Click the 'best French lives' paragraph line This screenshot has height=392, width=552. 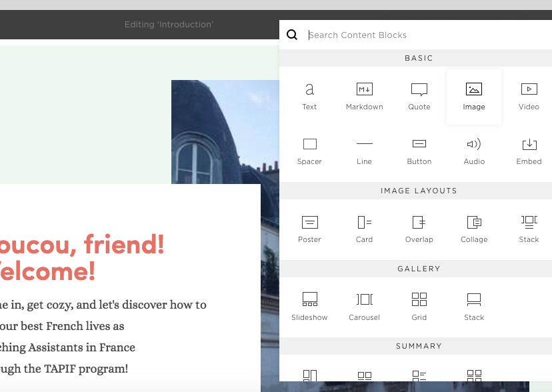[62, 326]
